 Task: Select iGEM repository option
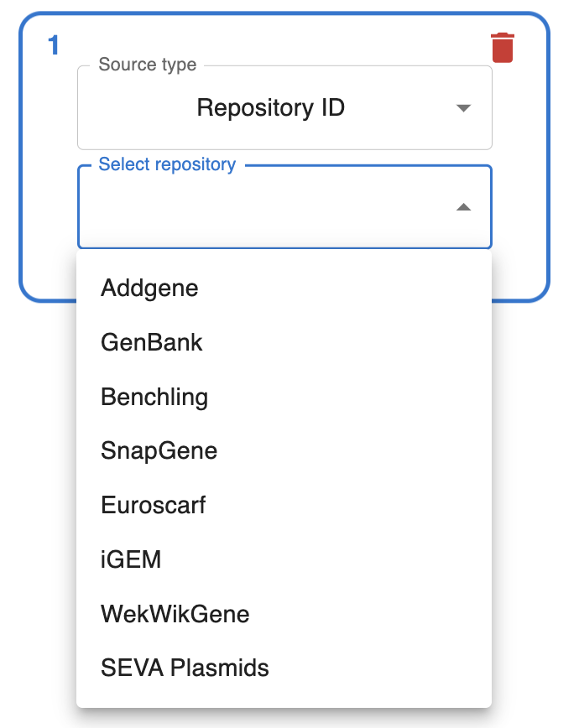tap(131, 559)
